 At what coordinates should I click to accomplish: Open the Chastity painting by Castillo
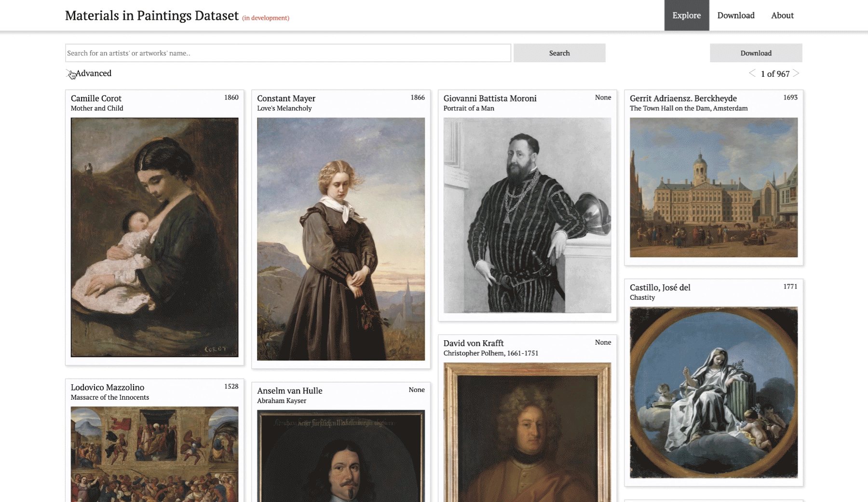pyautogui.click(x=713, y=392)
